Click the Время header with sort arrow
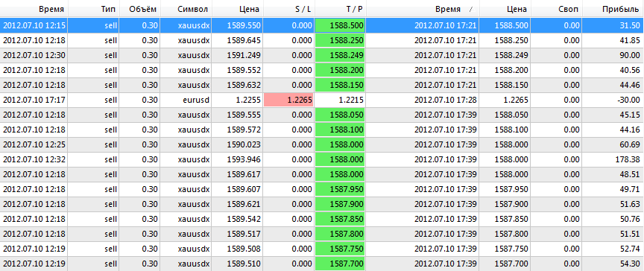This screenshot has width=644, height=271. click(x=423, y=9)
